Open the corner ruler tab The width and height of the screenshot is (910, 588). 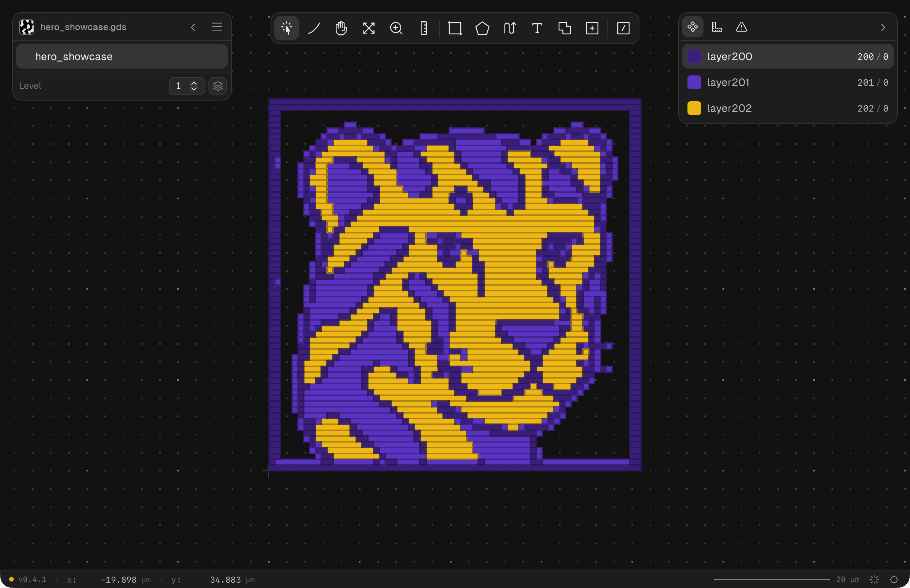click(717, 27)
